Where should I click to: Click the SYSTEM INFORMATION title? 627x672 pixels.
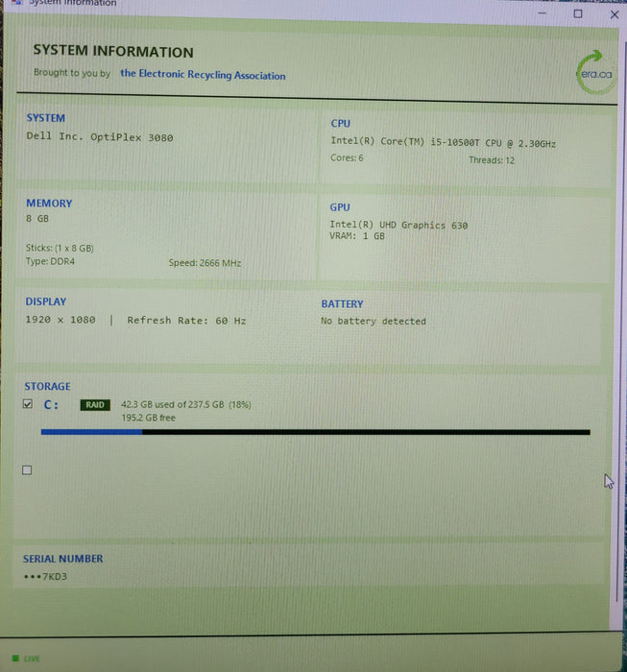pos(113,51)
